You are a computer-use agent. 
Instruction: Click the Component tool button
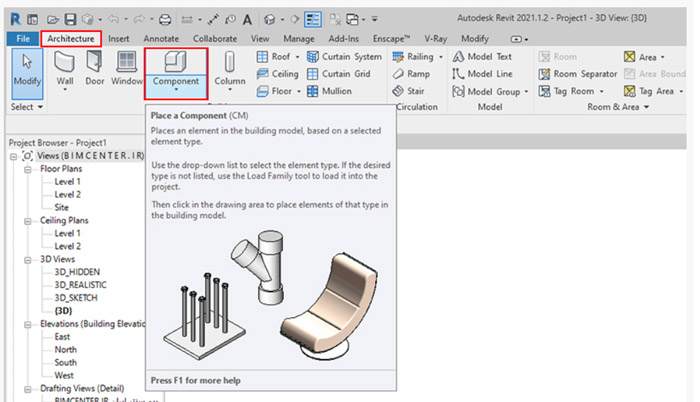pyautogui.click(x=176, y=73)
